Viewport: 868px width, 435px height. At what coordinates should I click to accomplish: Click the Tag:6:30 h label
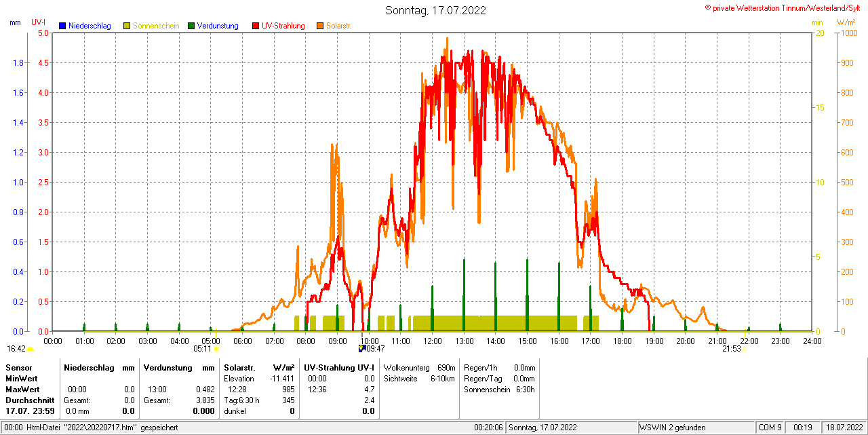(x=241, y=400)
